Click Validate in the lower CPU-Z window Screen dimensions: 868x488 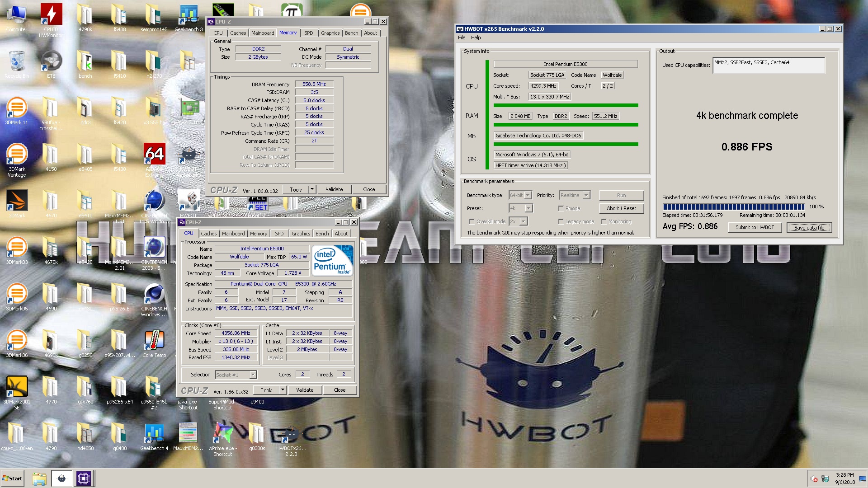pos(305,390)
